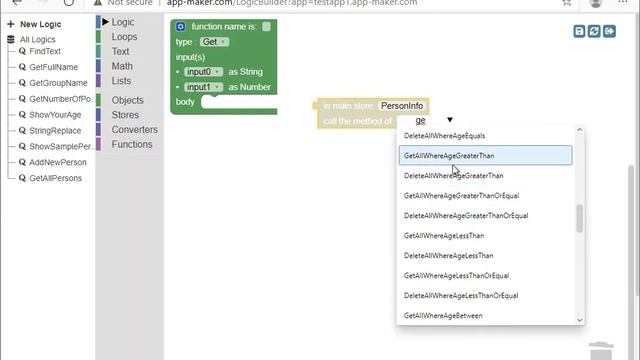Click the trash can icon
The image size is (640, 360).
pyautogui.click(x=601, y=351)
